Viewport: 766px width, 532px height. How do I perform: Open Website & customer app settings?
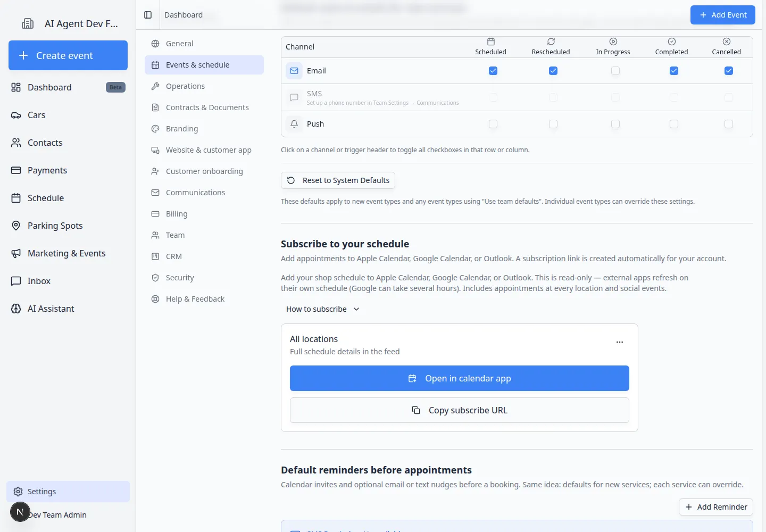coord(204,150)
